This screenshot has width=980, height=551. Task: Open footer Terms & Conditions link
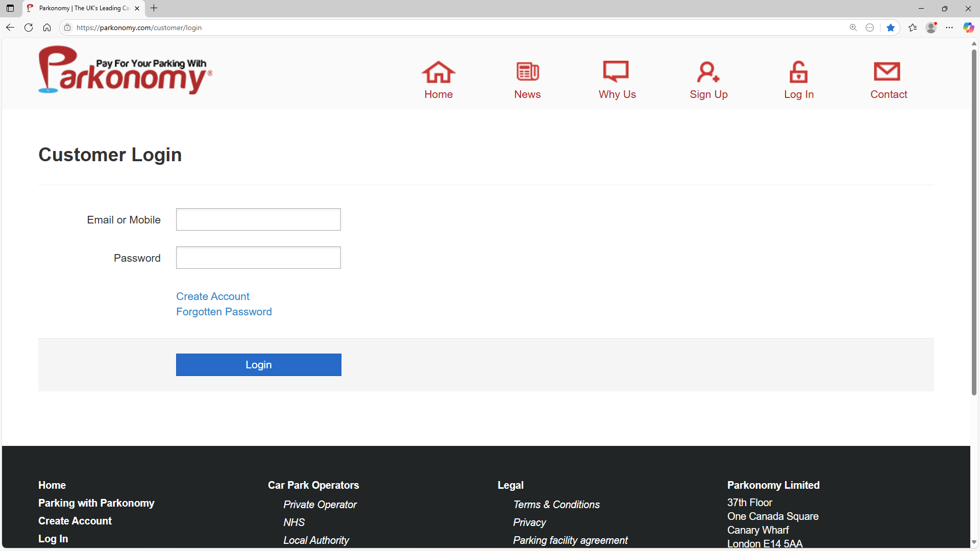(556, 505)
